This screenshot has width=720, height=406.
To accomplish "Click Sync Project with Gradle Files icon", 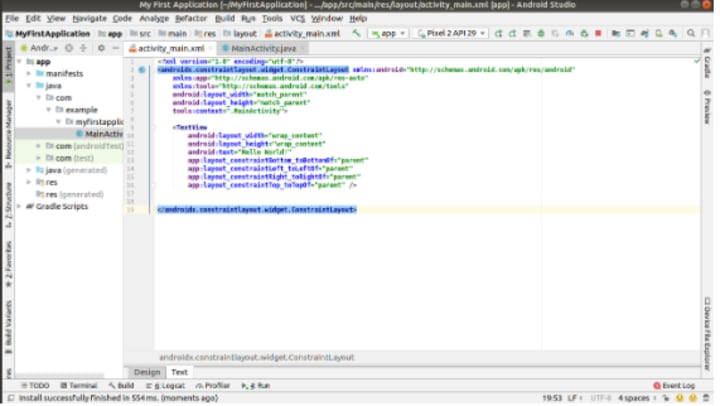I will [x=645, y=33].
